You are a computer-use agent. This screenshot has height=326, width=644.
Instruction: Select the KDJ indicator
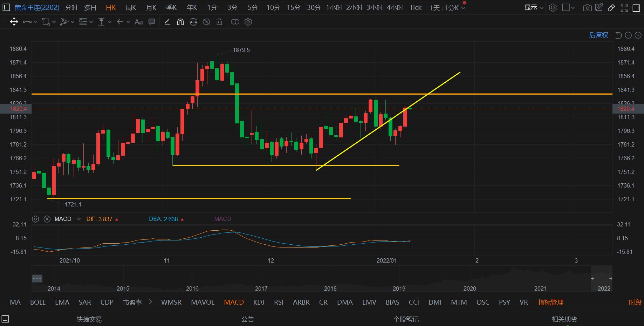tap(259, 302)
